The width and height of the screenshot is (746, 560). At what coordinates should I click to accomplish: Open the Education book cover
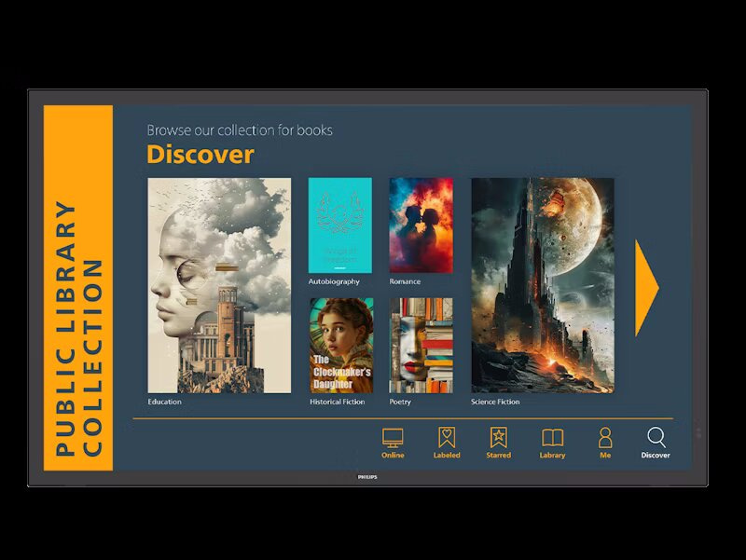point(219,285)
